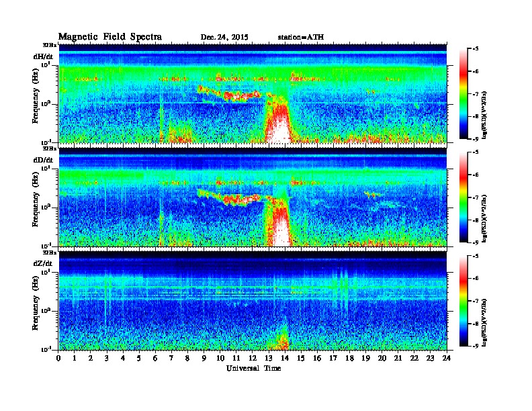Image resolution: width=532 pixels, height=411 pixels.
Task: Click the "32Hz" label above dH/dt panel
Action: 50,45
